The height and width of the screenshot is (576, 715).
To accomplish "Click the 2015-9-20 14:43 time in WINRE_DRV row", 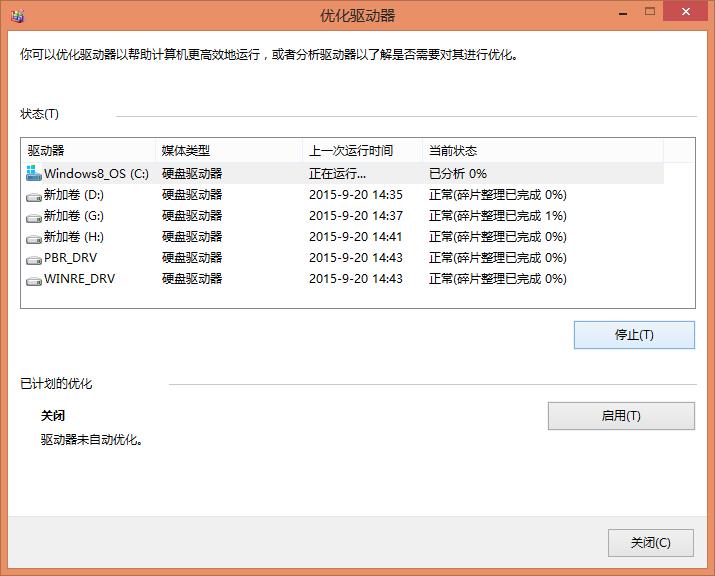I will coord(356,279).
